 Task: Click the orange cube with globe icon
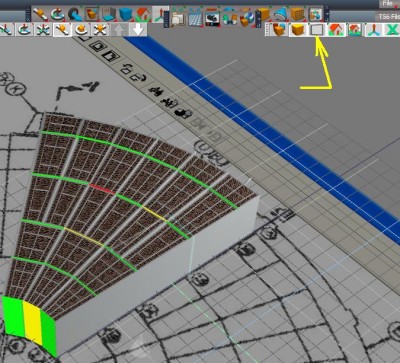(246, 18)
